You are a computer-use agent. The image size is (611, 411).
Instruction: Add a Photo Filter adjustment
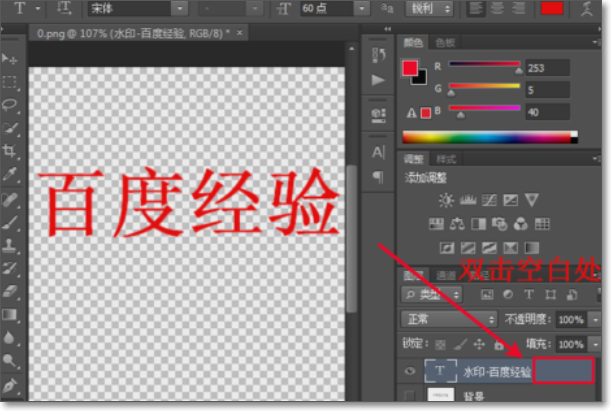pyautogui.click(x=500, y=224)
